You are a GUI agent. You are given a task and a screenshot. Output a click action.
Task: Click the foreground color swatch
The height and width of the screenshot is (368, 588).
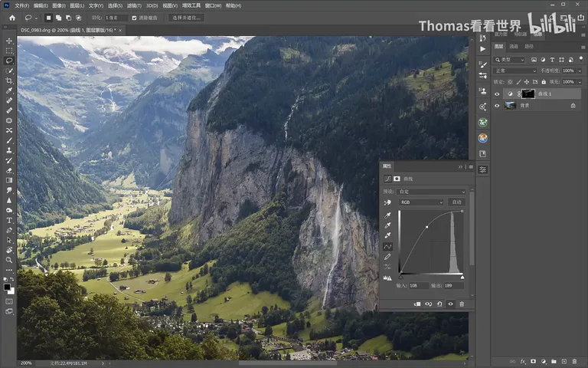click(x=7, y=287)
